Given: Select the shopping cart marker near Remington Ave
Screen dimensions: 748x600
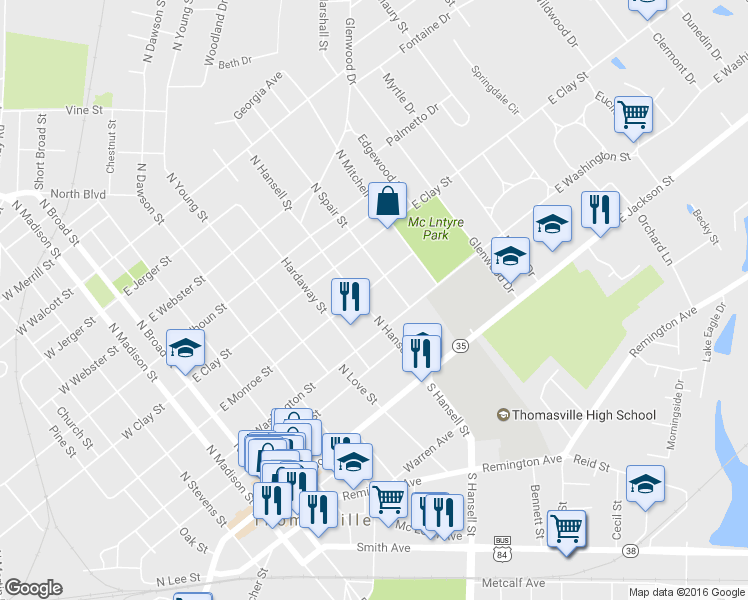Looking at the screenshot, I should (x=389, y=503).
